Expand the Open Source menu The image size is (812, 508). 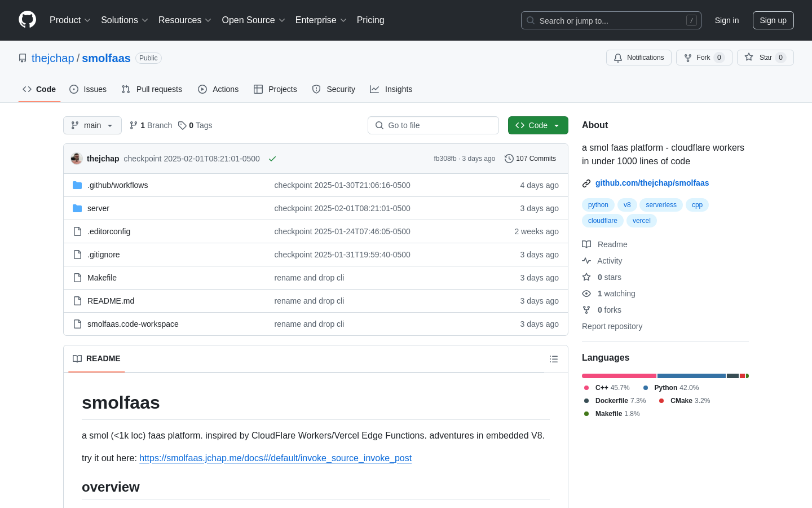coord(254,20)
